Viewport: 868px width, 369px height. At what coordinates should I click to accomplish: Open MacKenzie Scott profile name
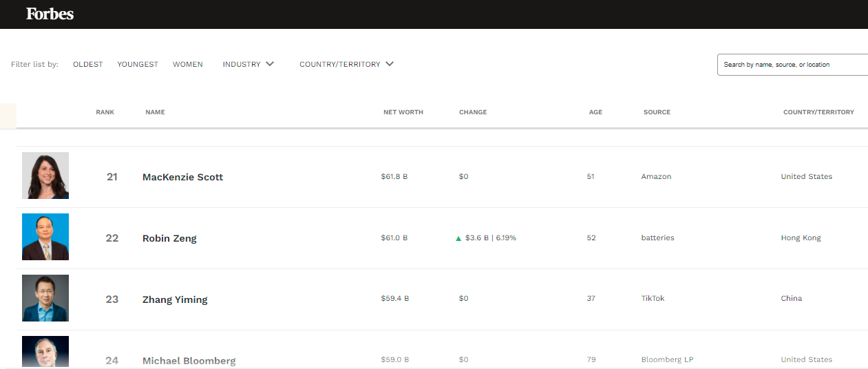point(182,177)
